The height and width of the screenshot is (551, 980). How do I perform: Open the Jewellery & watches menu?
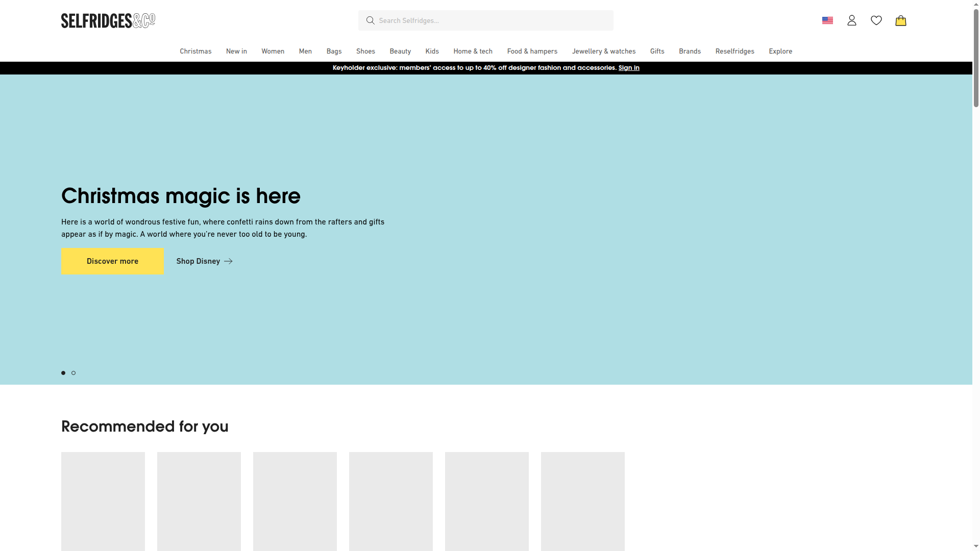point(604,51)
